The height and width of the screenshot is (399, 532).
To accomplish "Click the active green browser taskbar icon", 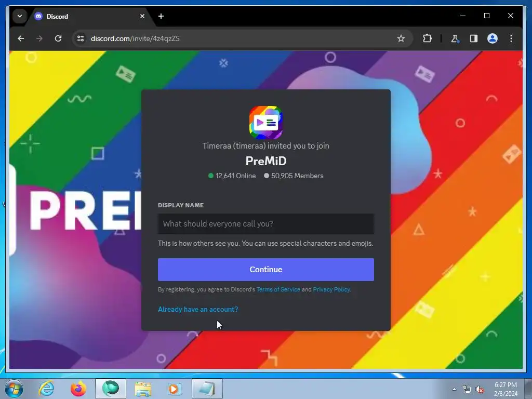I will coord(111,389).
